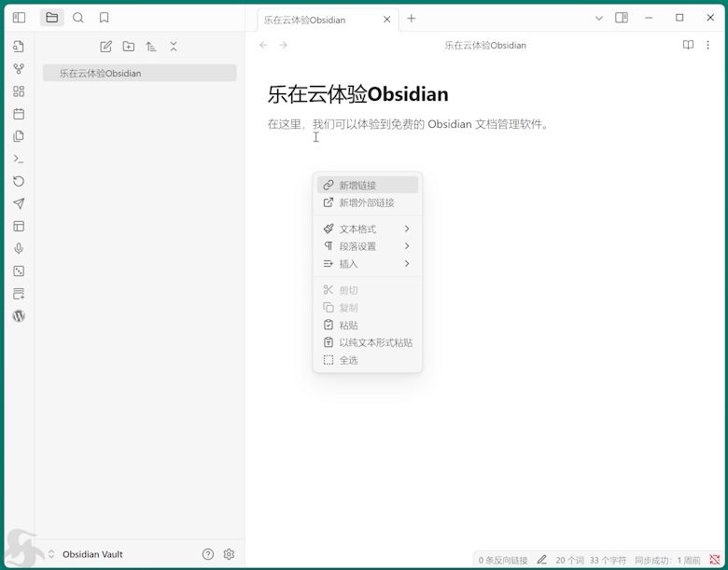Click the centered note title in header bar
Screen dimensions: 728x570
tap(485, 45)
